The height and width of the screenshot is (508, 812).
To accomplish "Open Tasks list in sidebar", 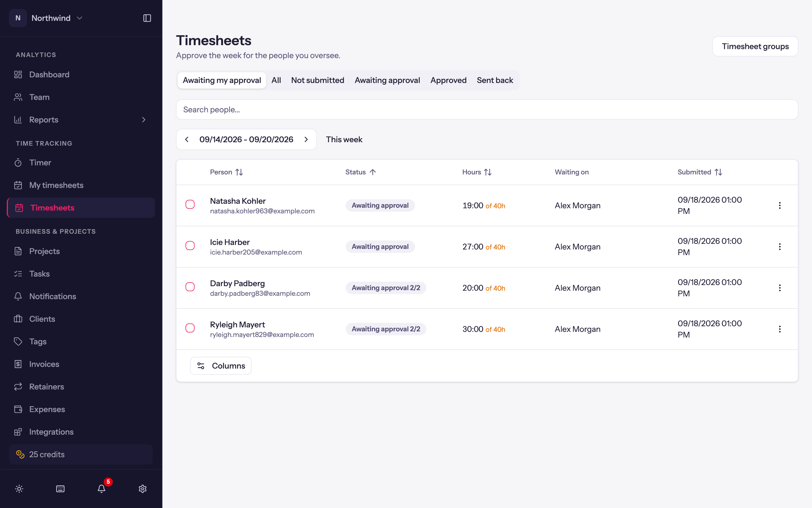I will pos(81,274).
